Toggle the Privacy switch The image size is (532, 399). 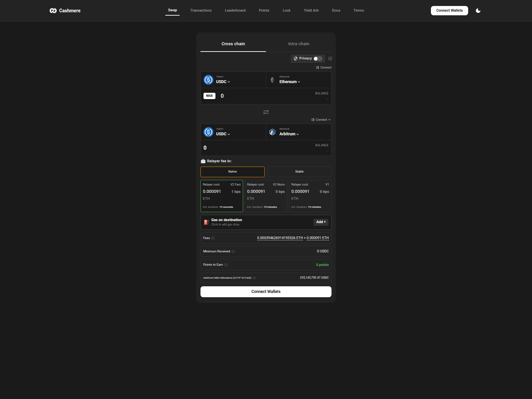pos(318,59)
